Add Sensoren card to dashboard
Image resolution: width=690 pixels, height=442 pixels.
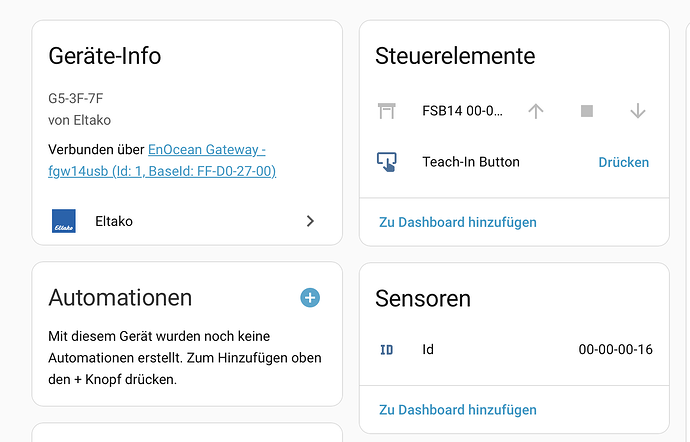(457, 409)
